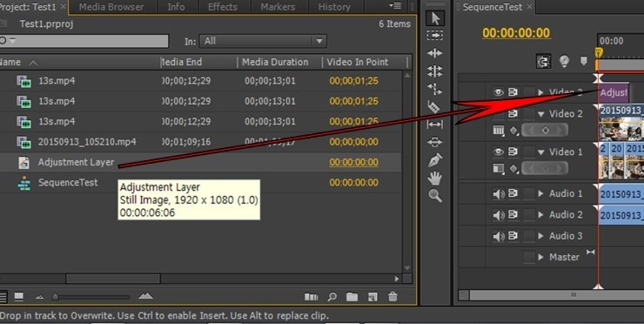Toggle Snap in the timeline
The width and height of the screenshot is (644, 324).
[x=544, y=62]
